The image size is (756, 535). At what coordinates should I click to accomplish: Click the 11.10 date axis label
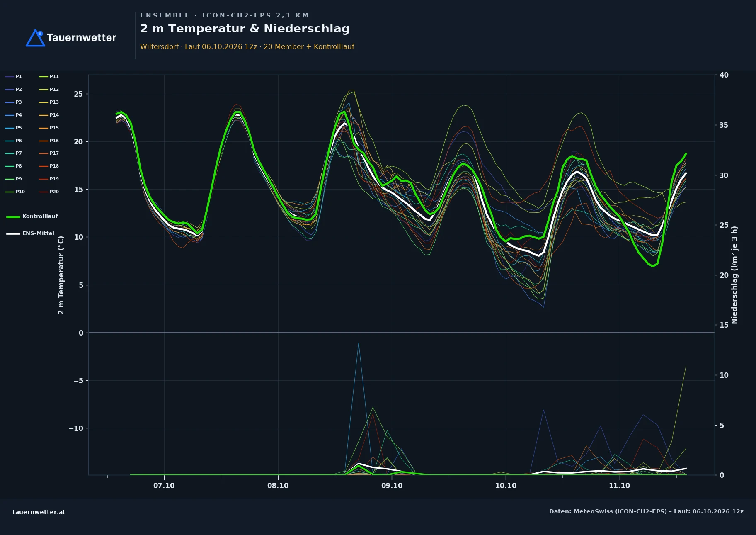(x=620, y=486)
